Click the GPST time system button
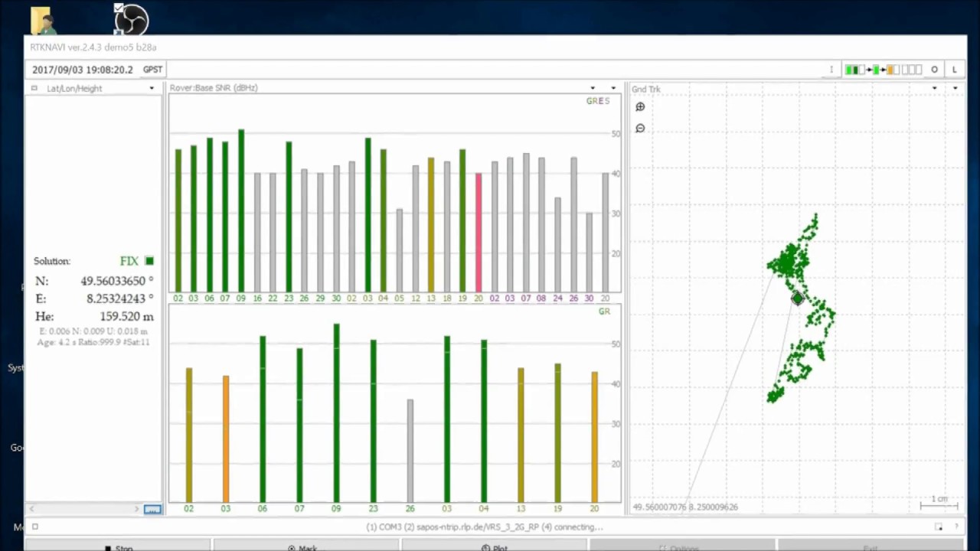 coord(152,70)
